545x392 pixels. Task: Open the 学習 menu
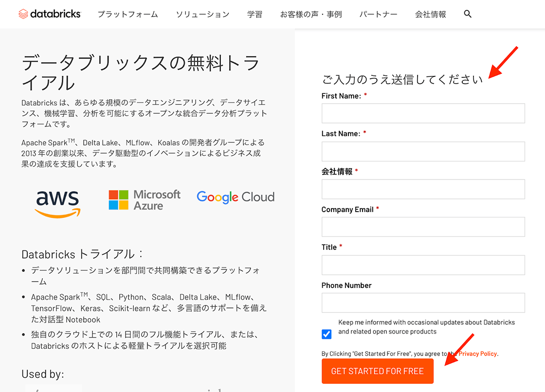(254, 14)
